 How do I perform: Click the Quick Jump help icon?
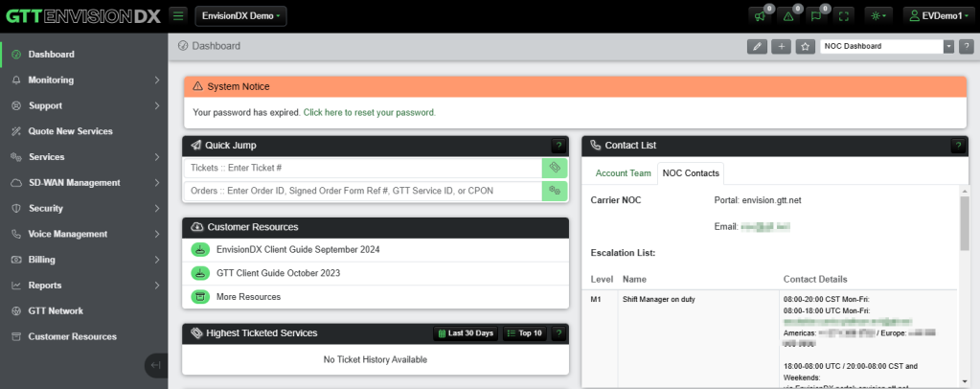click(x=558, y=146)
